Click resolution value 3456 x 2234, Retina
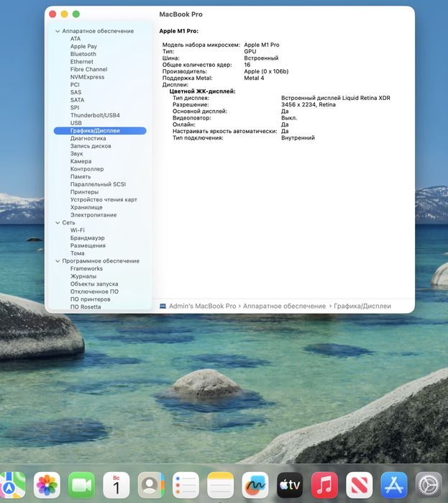Screen dimensions: 448x503 pyautogui.click(x=308, y=104)
